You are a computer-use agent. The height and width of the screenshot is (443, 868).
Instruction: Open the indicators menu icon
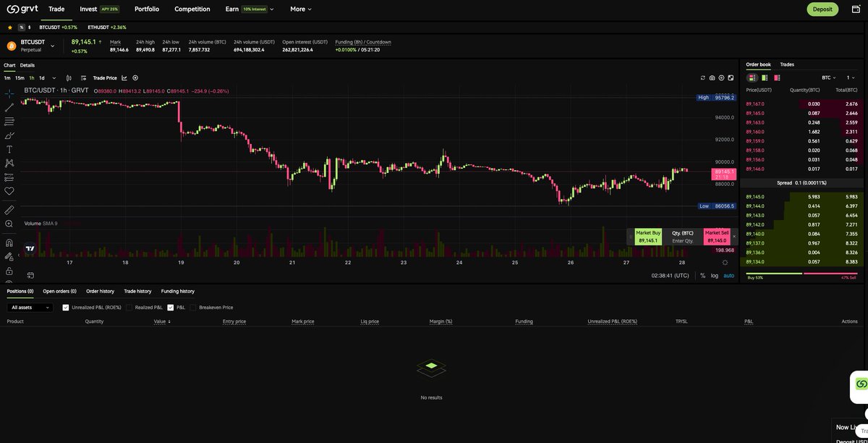(84, 77)
